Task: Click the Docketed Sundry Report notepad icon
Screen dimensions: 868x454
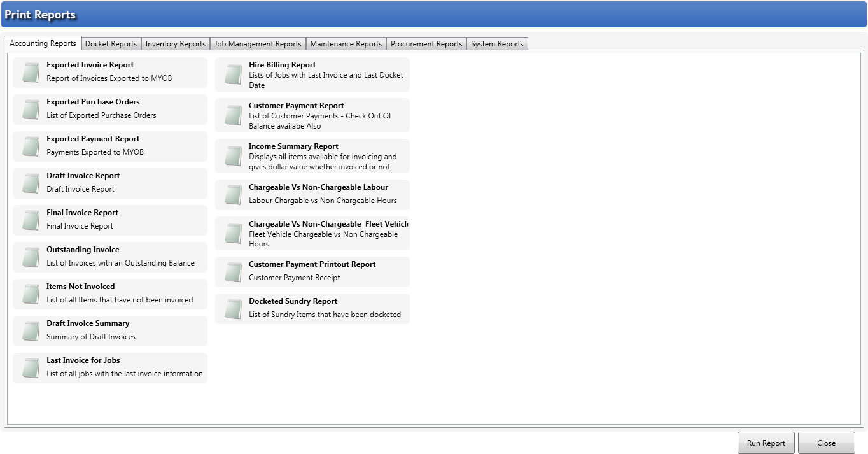Action: tap(233, 309)
